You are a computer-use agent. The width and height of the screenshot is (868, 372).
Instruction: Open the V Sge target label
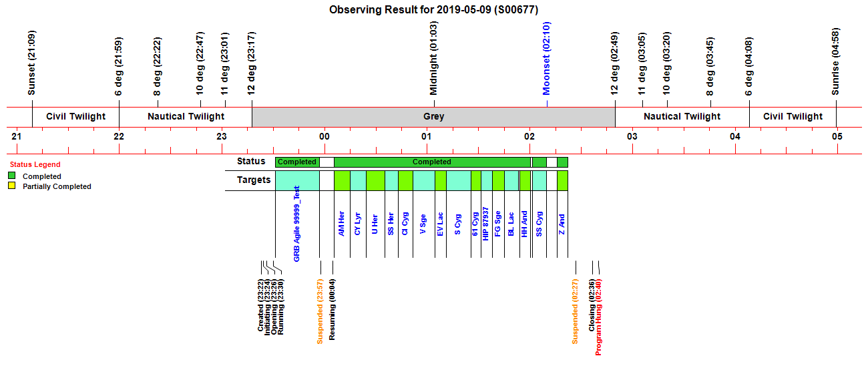point(423,224)
